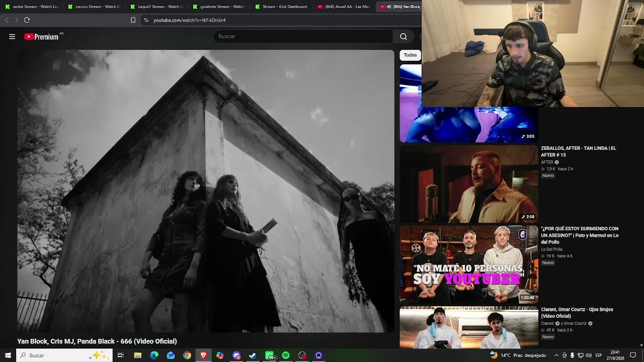Open the Windows Start menu
Image resolution: width=644 pixels, height=362 pixels.
pos(8,355)
